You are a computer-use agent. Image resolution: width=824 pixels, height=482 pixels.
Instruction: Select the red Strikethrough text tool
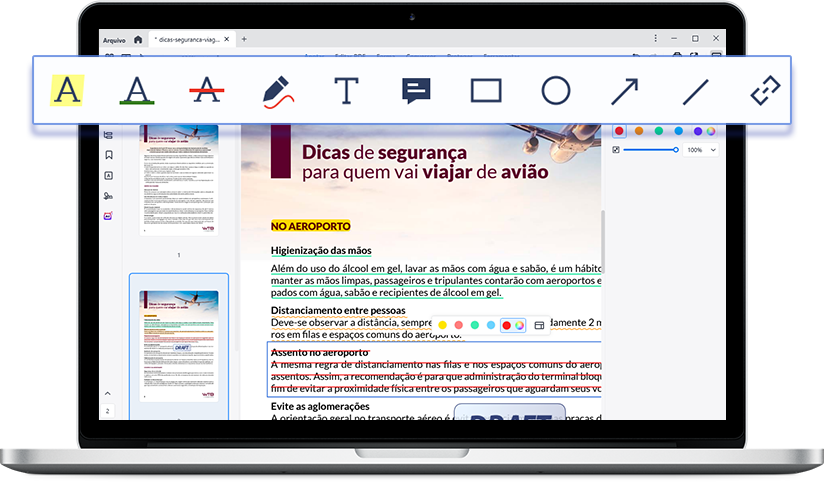click(x=207, y=91)
